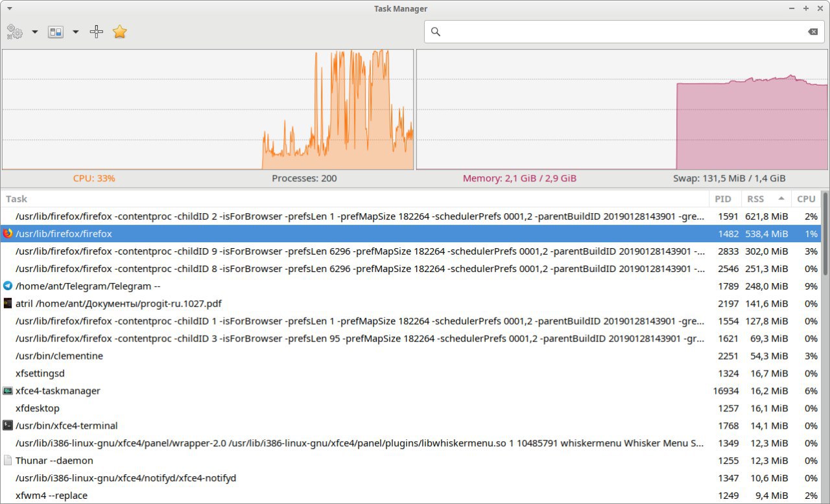Select the Firefox icon in highlighted row
Viewport: 830px width, 504px height.
click(x=8, y=233)
